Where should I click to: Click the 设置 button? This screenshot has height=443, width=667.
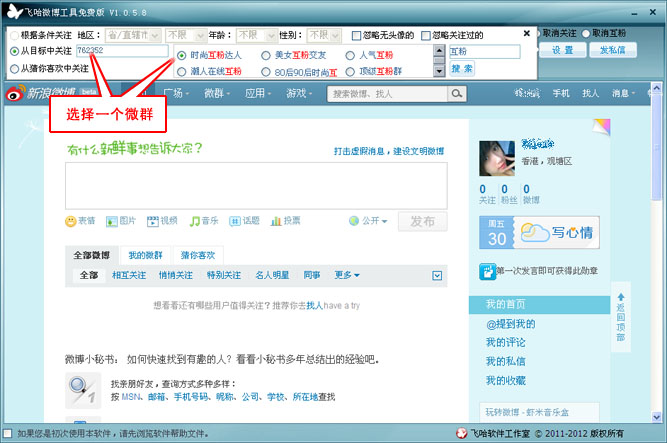coord(562,50)
